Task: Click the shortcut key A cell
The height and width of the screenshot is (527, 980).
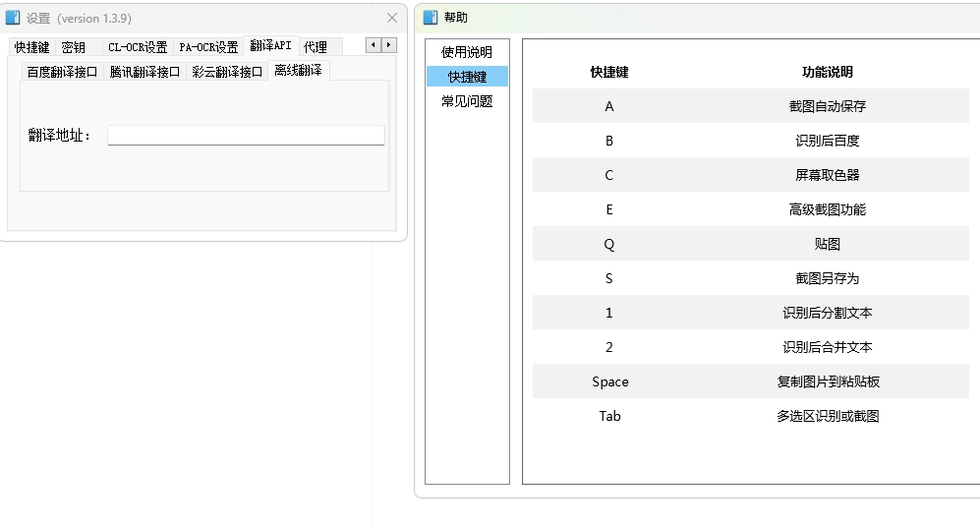Action: point(608,106)
